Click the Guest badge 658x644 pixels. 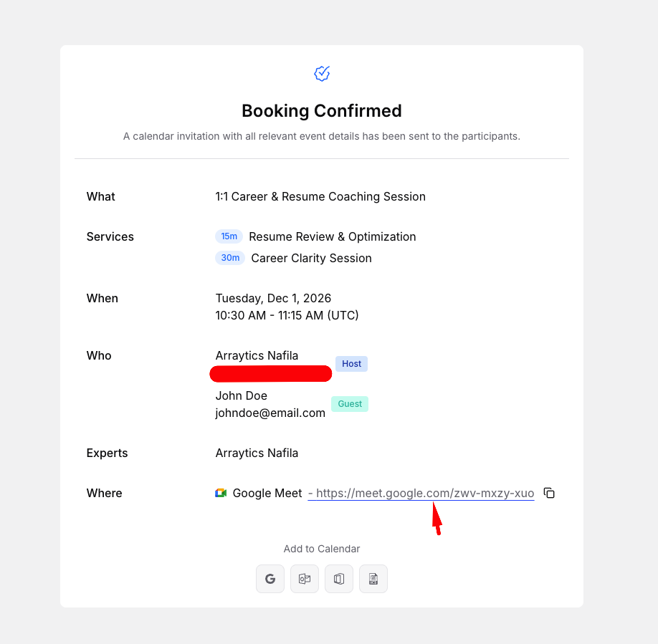coord(350,404)
